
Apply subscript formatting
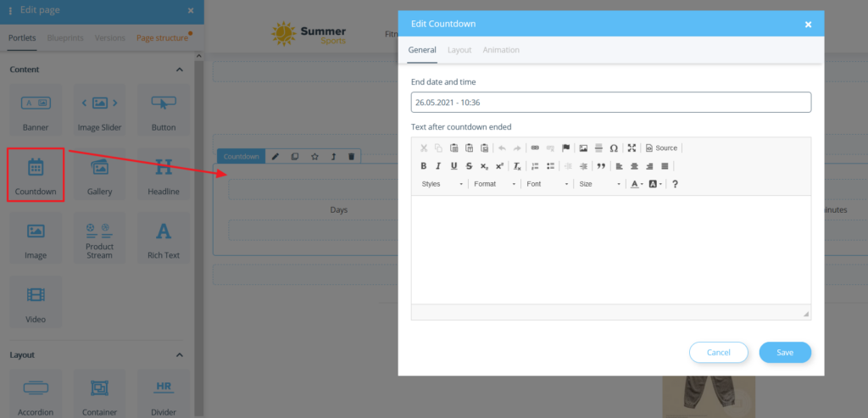(x=484, y=165)
